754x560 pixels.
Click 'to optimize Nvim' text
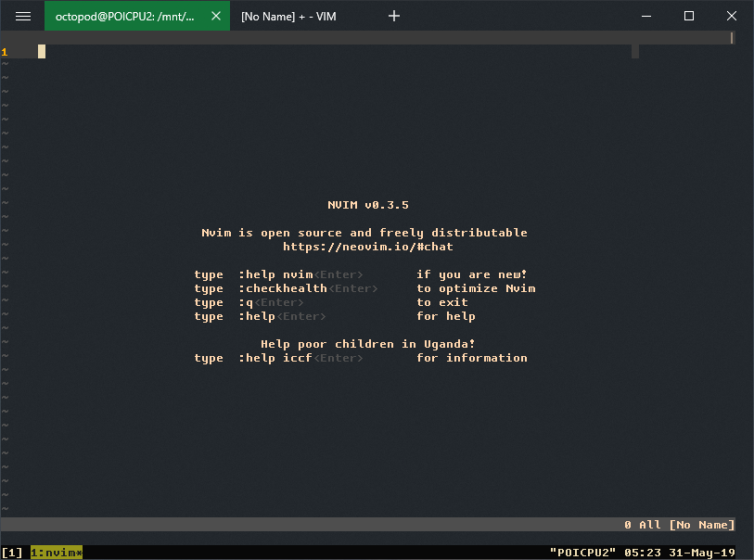(x=476, y=288)
